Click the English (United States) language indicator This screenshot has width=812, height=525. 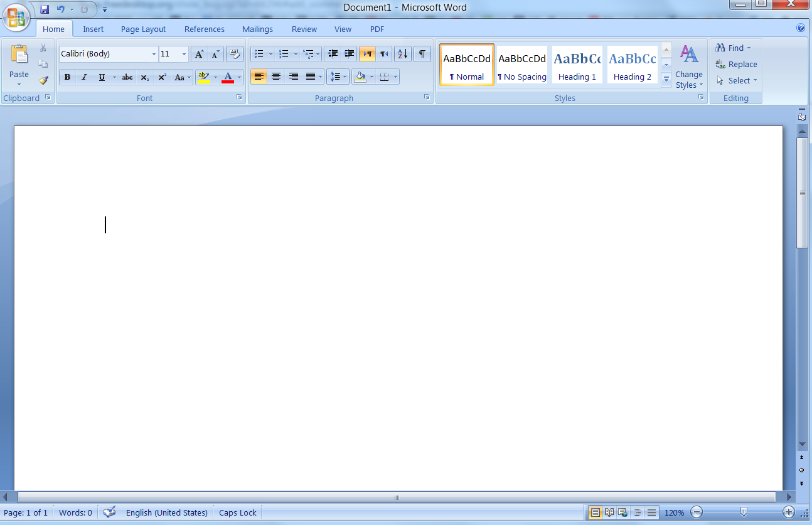[166, 512]
